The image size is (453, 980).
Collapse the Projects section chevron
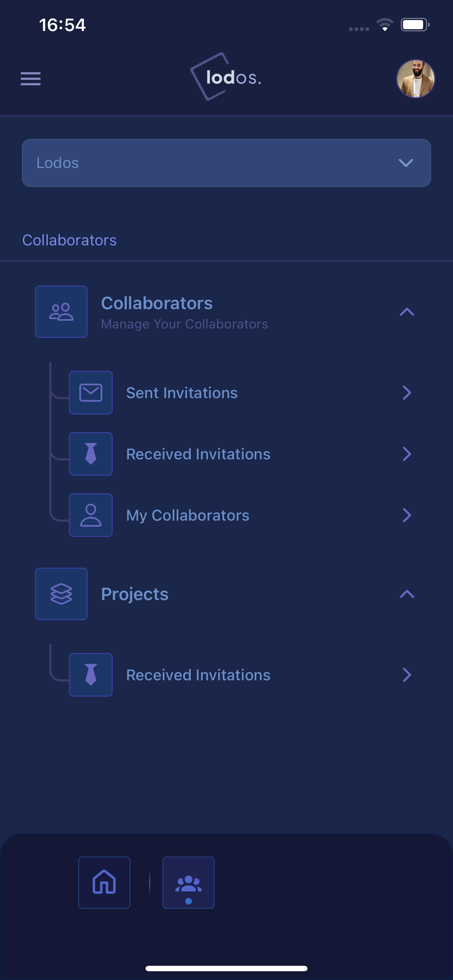pos(407,594)
